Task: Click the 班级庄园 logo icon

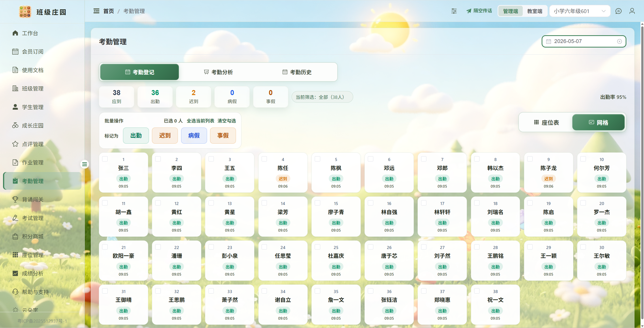Action: pyautogui.click(x=25, y=12)
